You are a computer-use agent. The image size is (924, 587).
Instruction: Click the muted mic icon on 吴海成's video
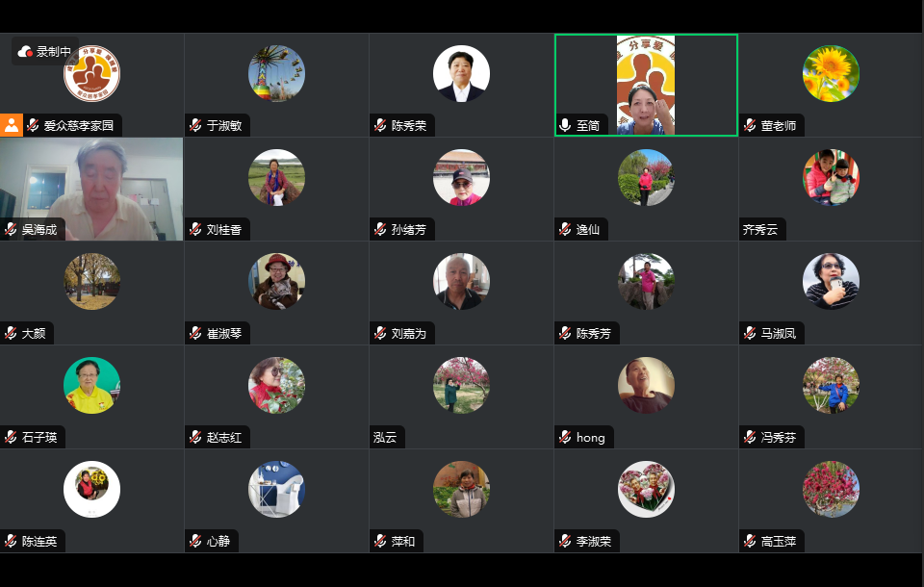[11, 229]
